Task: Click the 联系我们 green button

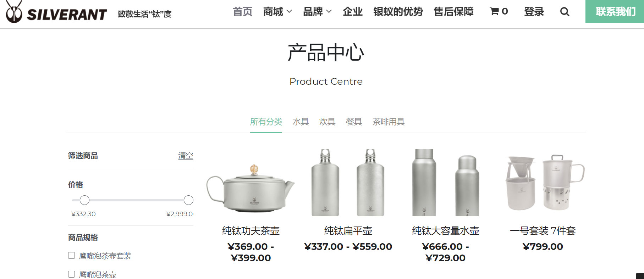Action: (x=615, y=11)
